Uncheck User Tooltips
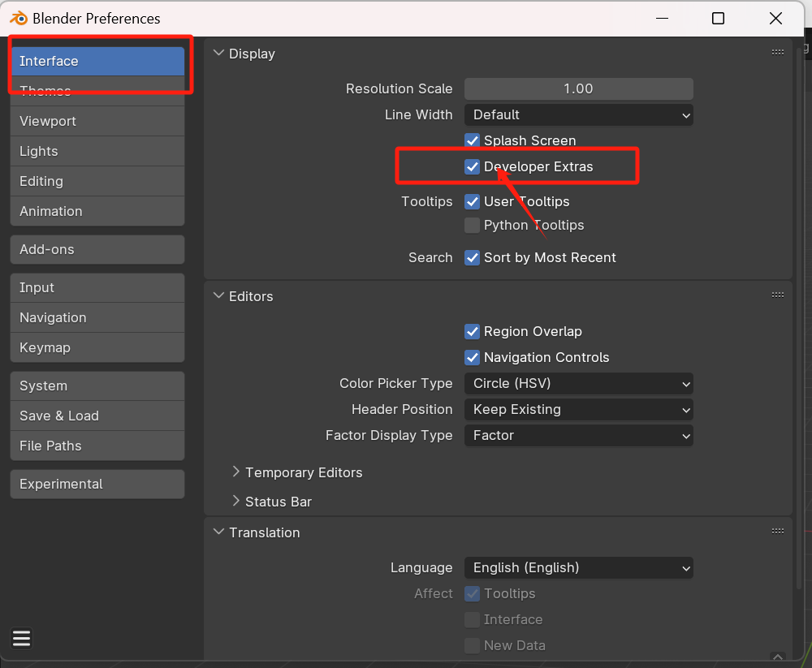 [x=472, y=201]
